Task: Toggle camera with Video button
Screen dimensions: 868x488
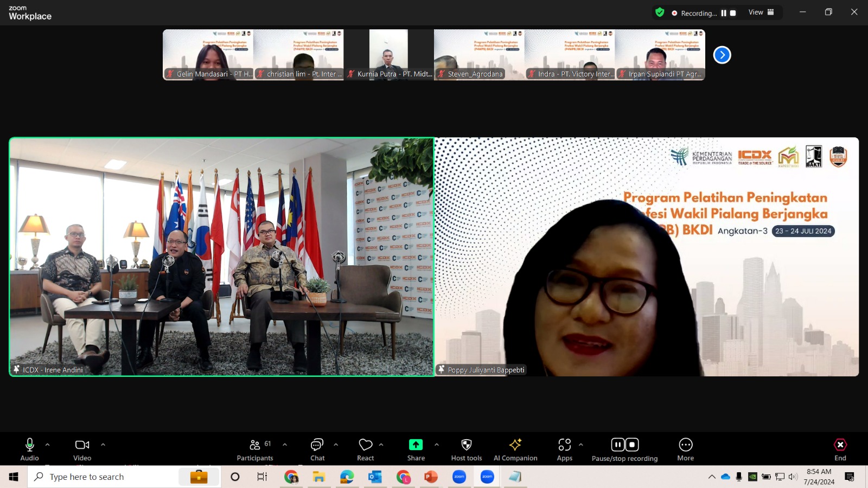Action: click(x=82, y=450)
